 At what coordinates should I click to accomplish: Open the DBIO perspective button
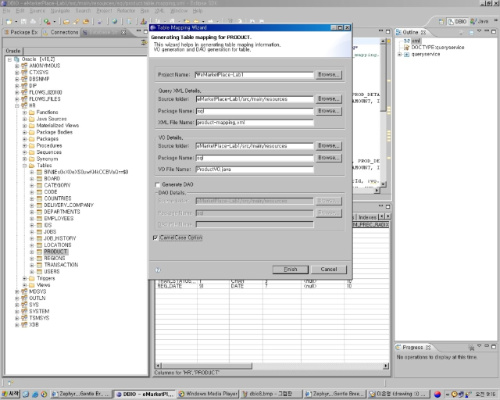[457, 22]
